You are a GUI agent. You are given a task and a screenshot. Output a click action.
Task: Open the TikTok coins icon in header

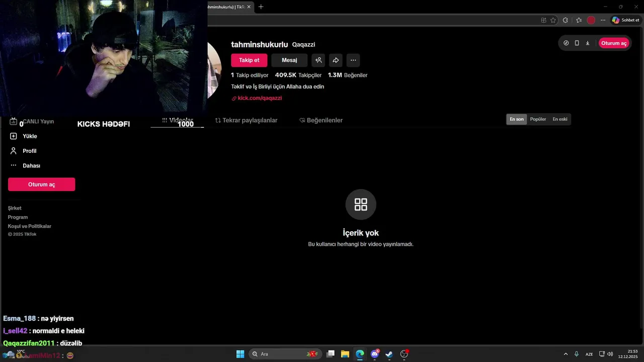tap(566, 43)
